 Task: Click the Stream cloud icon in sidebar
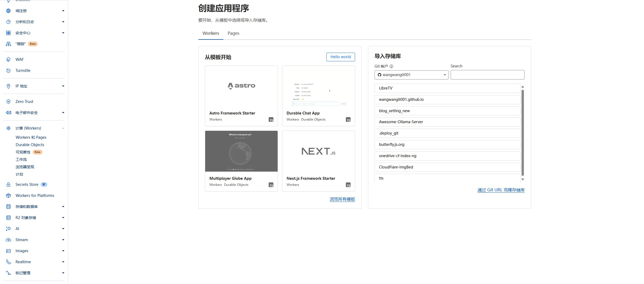click(8, 240)
